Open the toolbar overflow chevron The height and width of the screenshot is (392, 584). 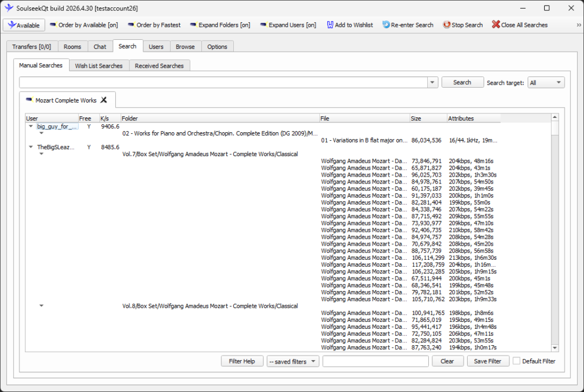[x=578, y=25]
